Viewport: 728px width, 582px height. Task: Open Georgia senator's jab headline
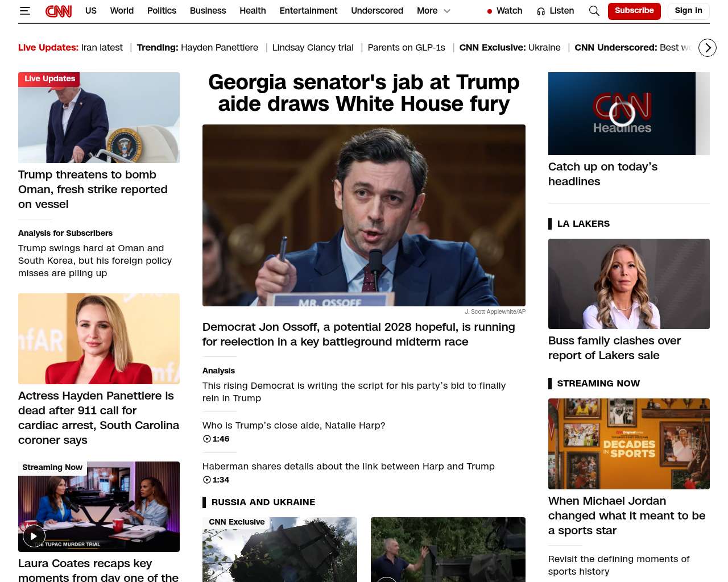pos(364,93)
